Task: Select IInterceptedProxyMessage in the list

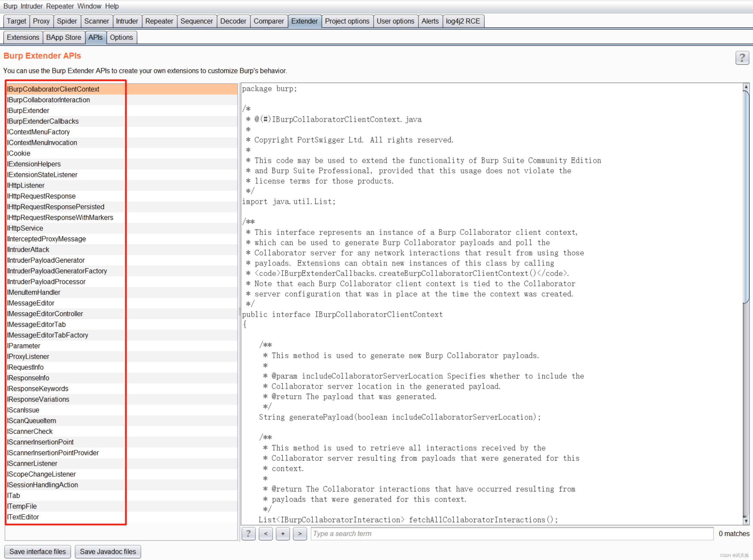Action: pyautogui.click(x=122, y=239)
